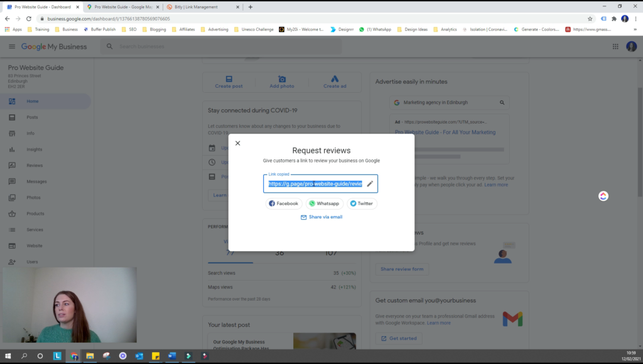
Task: Click the Add photo camera icon
Action: point(282,78)
